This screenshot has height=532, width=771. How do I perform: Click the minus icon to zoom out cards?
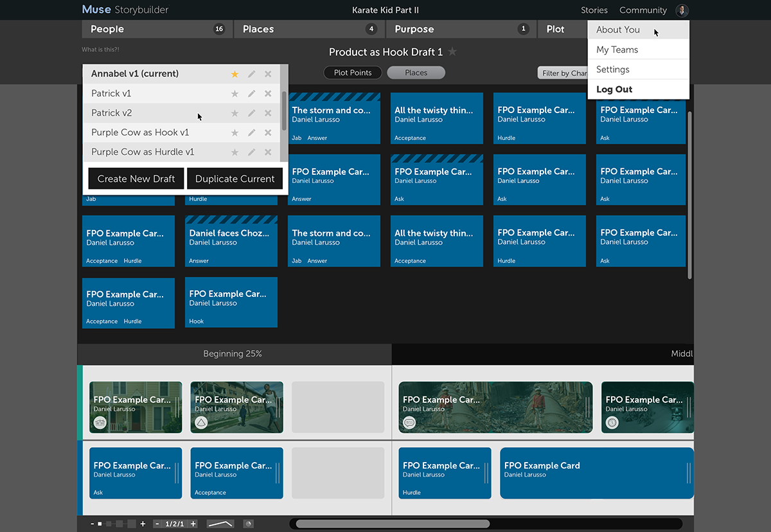[x=92, y=524]
